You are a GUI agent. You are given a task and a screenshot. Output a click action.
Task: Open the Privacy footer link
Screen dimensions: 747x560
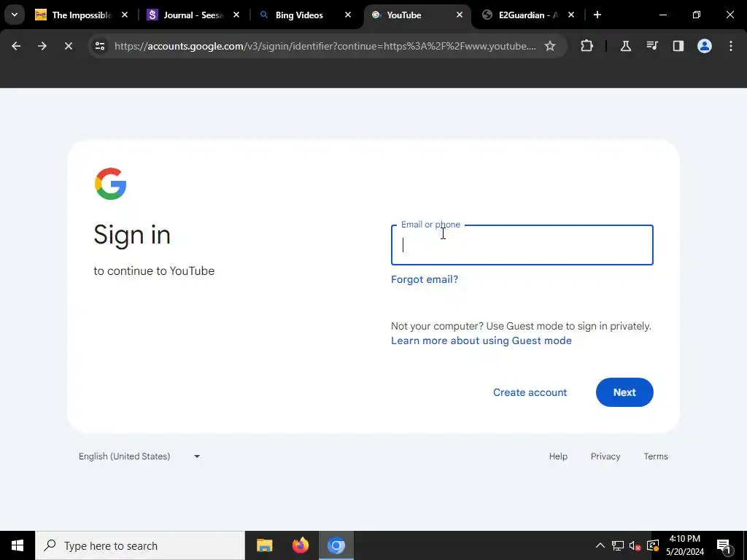point(605,456)
